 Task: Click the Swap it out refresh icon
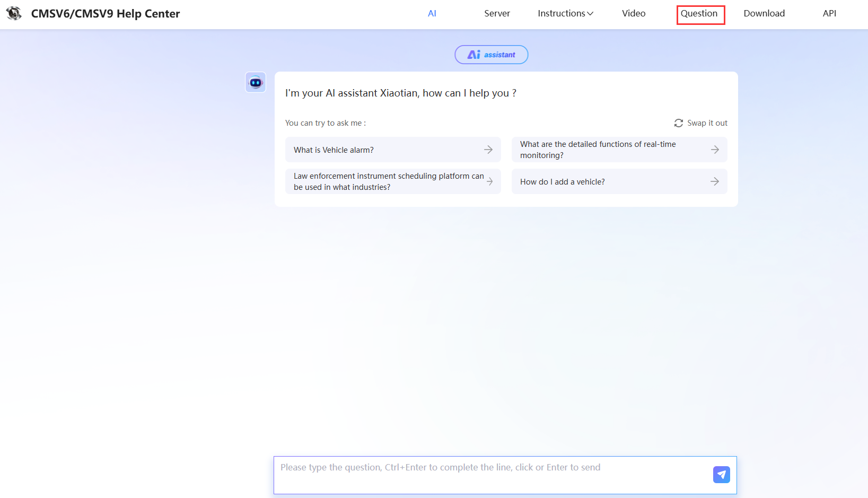point(678,123)
